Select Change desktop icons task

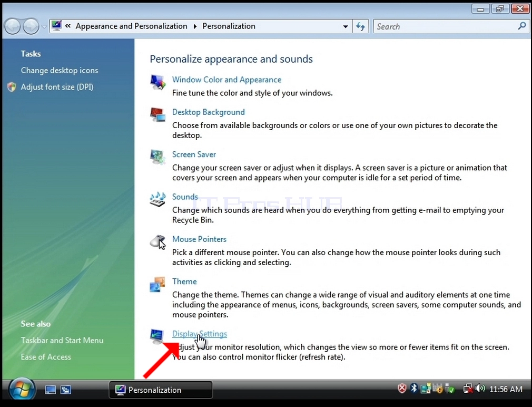click(x=60, y=71)
